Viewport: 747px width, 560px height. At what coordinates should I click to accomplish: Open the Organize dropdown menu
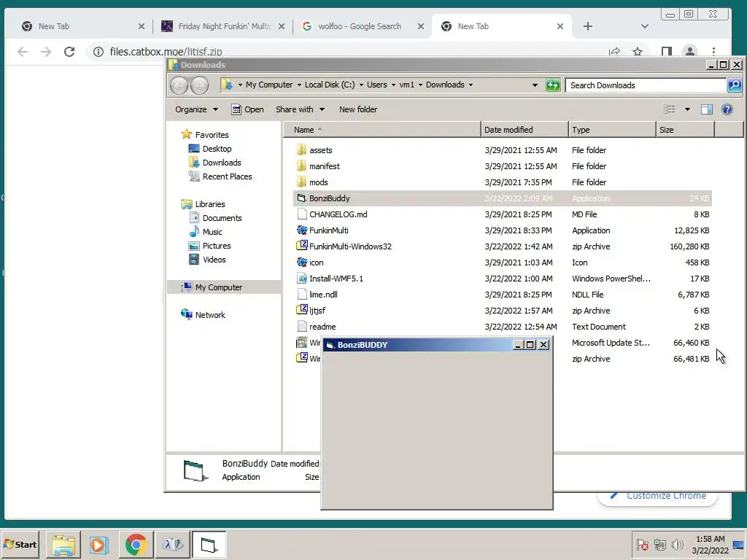tap(196, 109)
